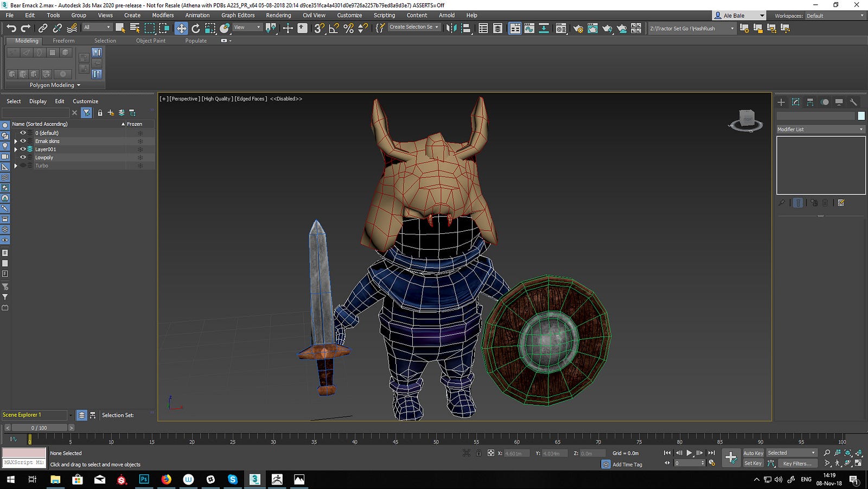Open the Rendering menu

coord(278,15)
